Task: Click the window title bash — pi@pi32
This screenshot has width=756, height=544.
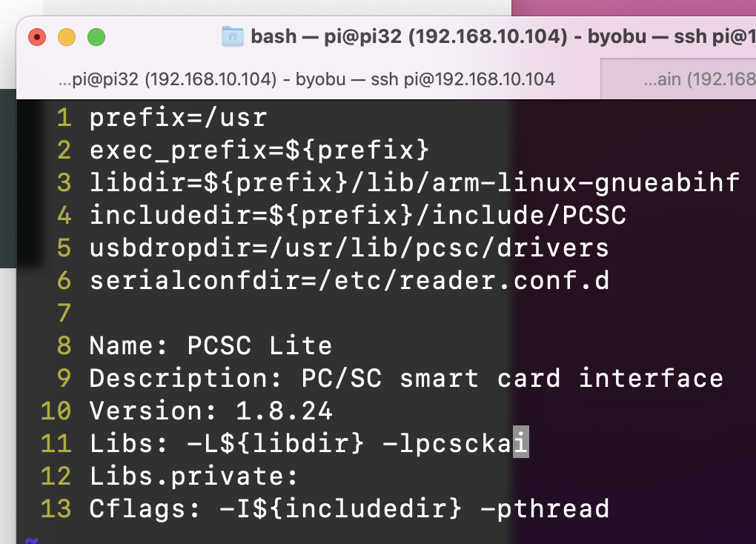Action: (334, 36)
